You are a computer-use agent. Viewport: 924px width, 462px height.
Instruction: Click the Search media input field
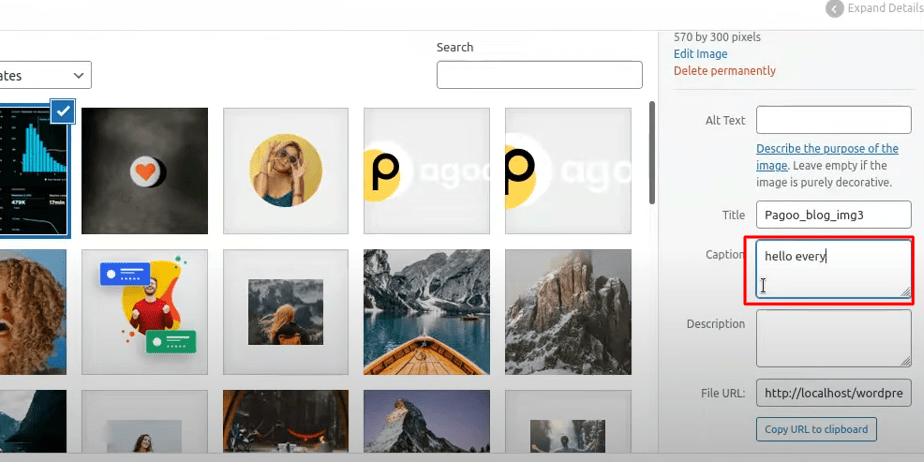tap(539, 75)
